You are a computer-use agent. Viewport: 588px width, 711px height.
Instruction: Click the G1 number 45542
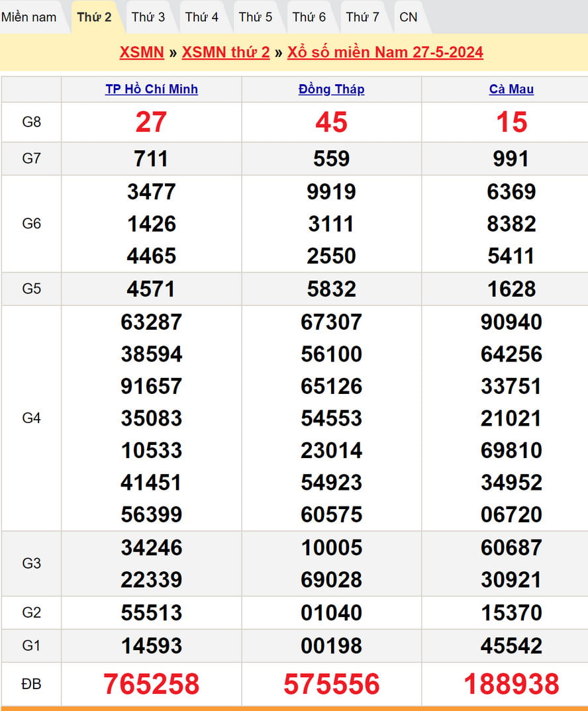point(511,645)
